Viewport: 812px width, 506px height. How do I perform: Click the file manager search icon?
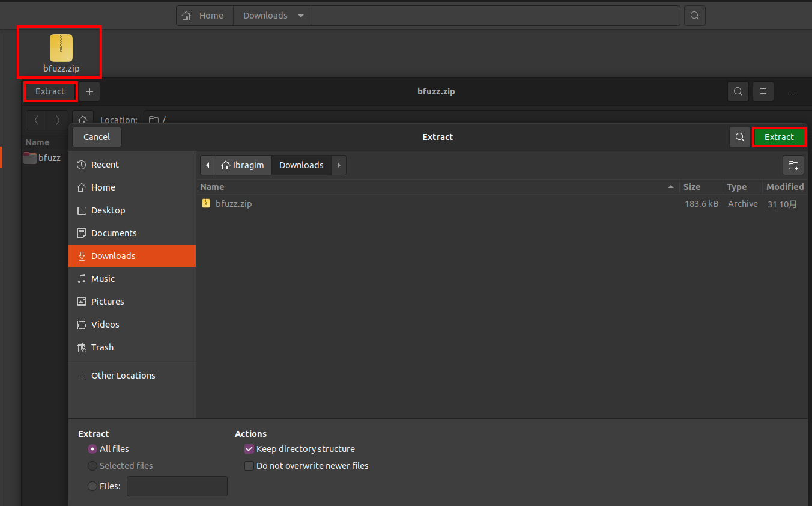click(695, 16)
